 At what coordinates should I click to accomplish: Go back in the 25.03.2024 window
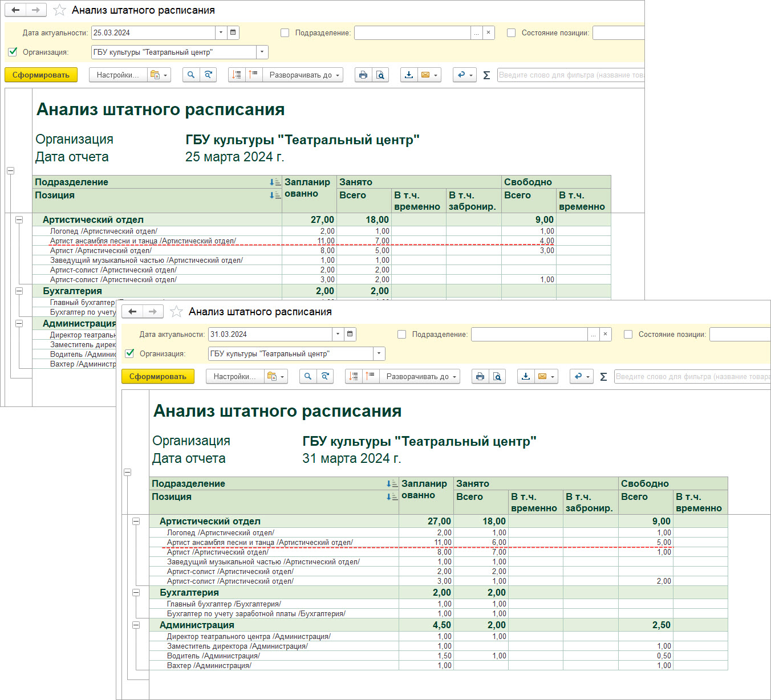15,10
